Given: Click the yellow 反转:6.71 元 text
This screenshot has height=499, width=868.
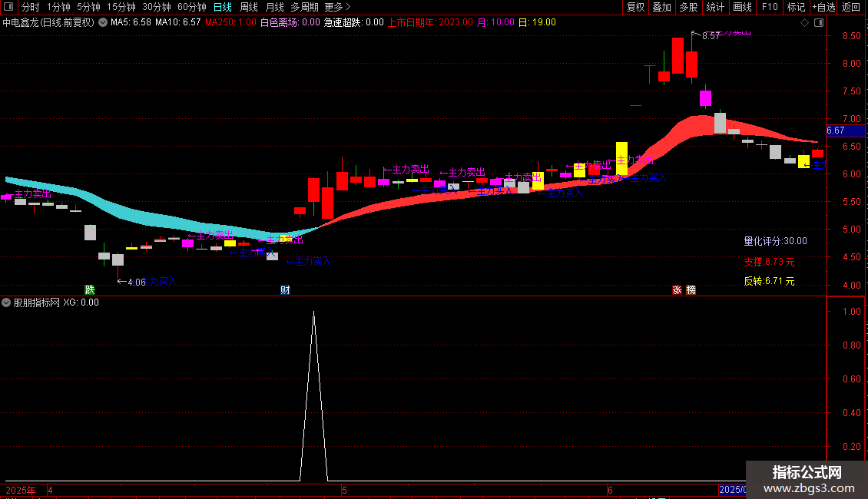Looking at the screenshot, I should coord(769,281).
